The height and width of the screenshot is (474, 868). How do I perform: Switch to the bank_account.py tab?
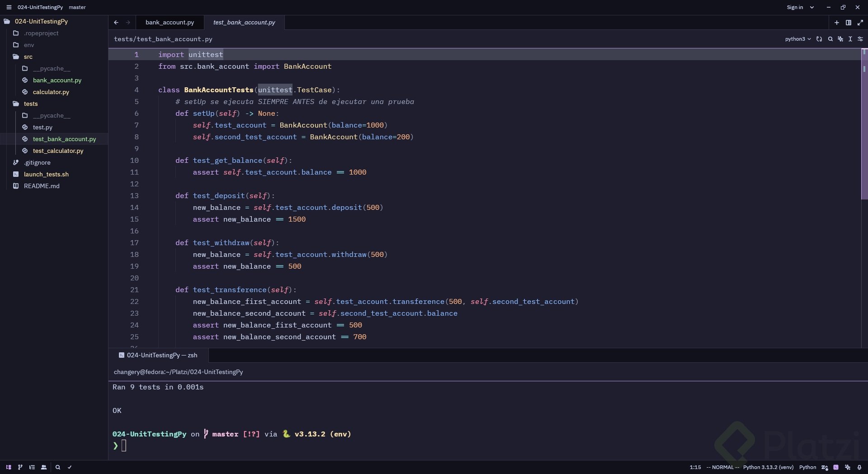pos(170,22)
